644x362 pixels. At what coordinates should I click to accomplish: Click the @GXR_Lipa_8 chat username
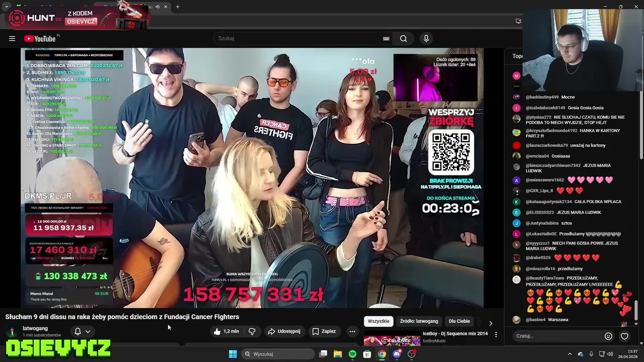(x=539, y=191)
